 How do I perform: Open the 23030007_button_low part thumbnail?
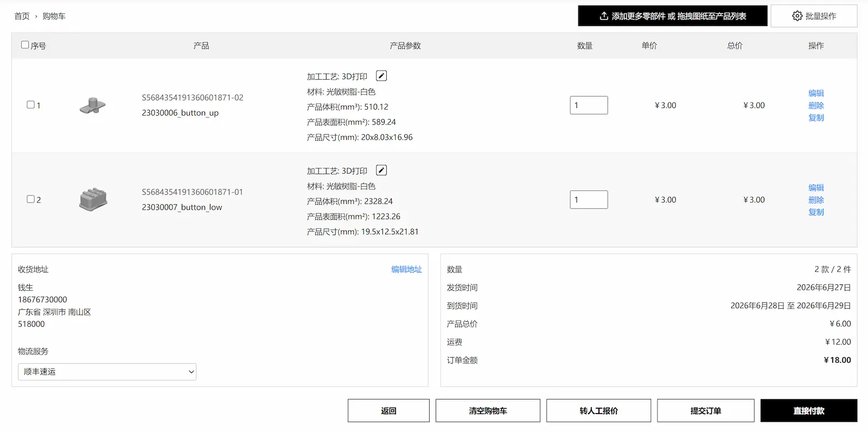(93, 200)
